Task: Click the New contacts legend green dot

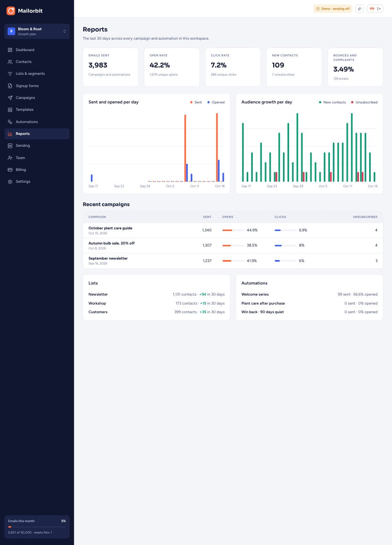Action: point(320,102)
